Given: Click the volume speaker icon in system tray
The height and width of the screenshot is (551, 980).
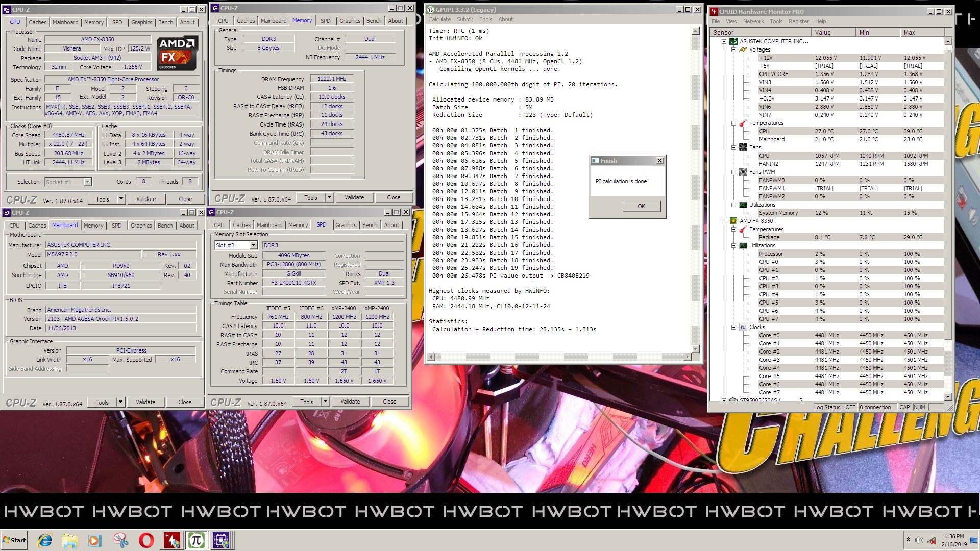Looking at the screenshot, I should coord(919,540).
